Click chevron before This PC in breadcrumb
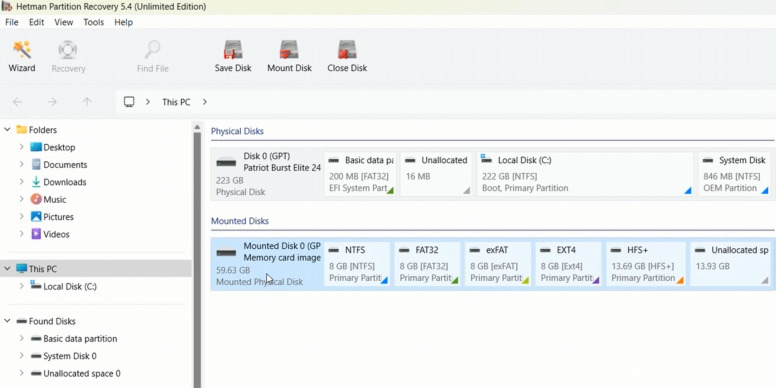This screenshot has height=388, width=776. (x=148, y=102)
